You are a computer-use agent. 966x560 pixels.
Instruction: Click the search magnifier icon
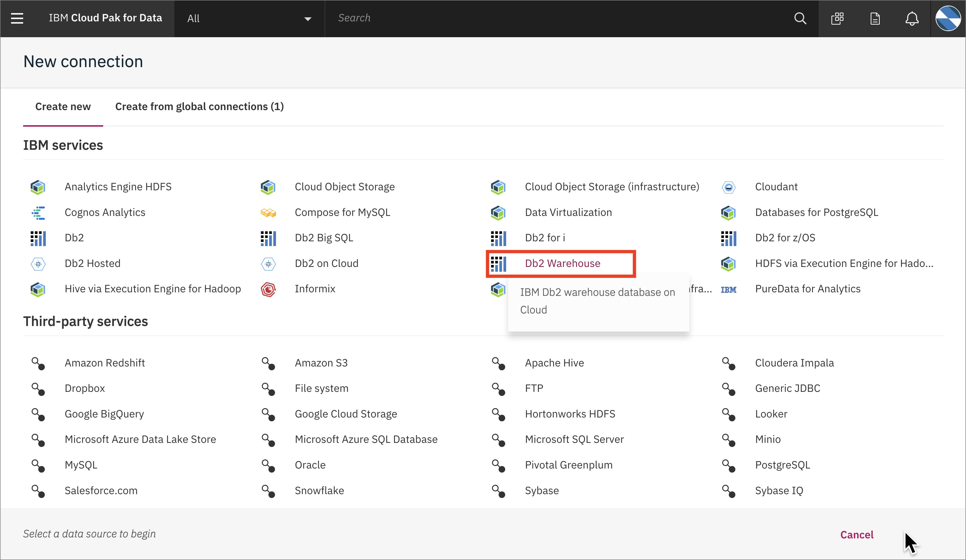800,18
